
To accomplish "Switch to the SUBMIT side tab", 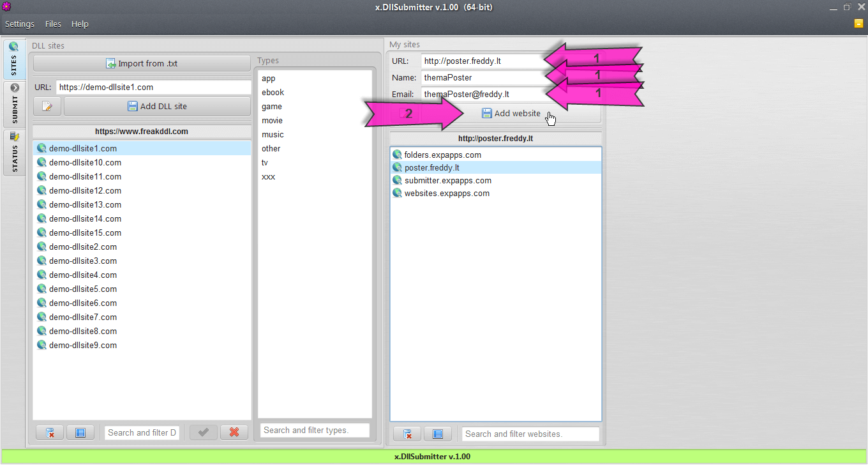I will pos(14,104).
